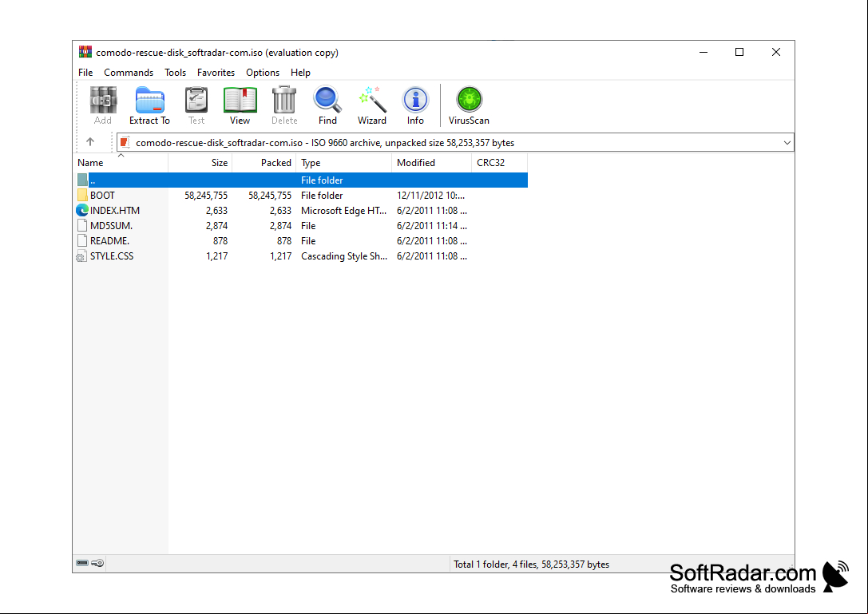Open the Commands menu

129,73
